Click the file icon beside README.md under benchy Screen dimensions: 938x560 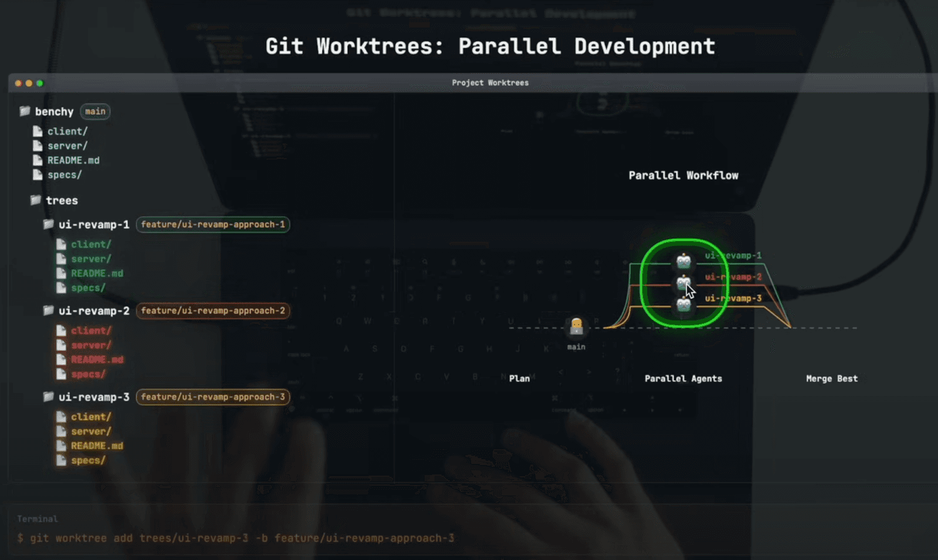click(38, 160)
